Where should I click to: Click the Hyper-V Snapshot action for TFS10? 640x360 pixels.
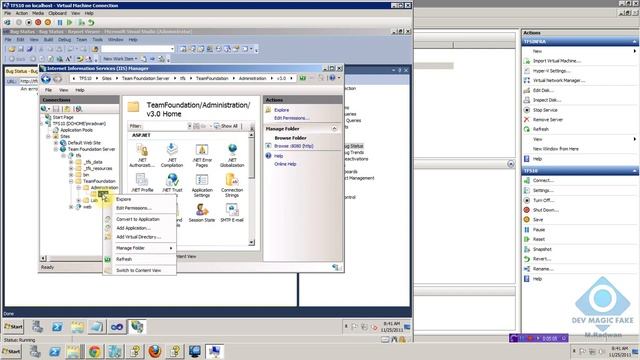pos(542,249)
